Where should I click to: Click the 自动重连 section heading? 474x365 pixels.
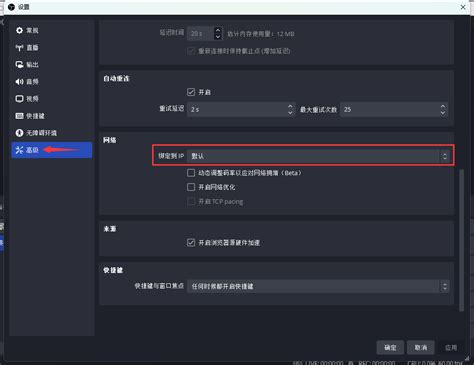tap(116, 78)
